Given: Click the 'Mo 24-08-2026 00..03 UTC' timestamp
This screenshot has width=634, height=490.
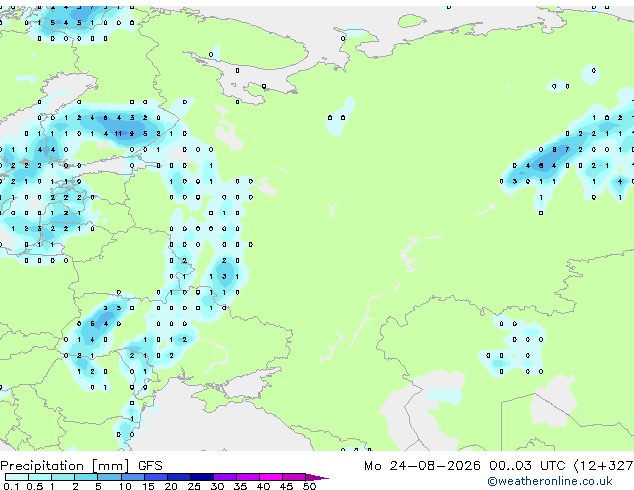Looking at the screenshot, I should pos(464,466).
